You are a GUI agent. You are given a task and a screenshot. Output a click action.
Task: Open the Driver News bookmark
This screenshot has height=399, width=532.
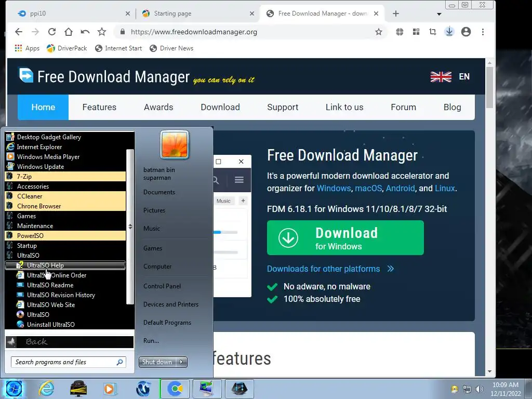coord(171,48)
